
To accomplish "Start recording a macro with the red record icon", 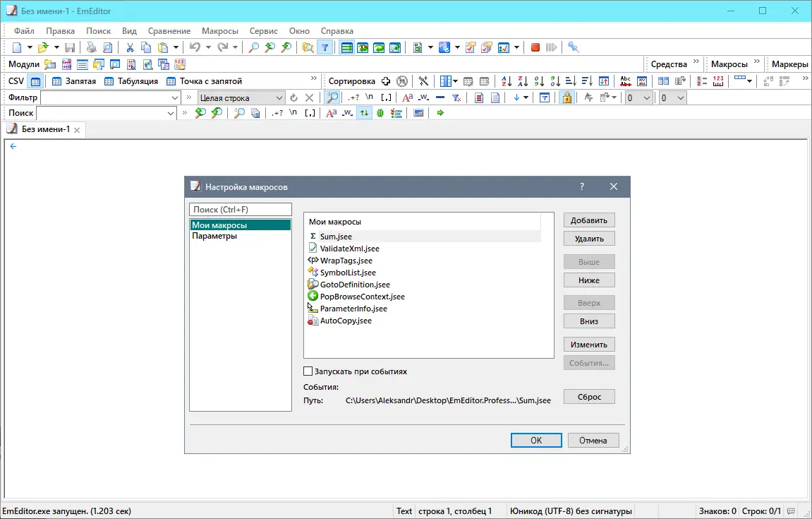I will click(535, 47).
